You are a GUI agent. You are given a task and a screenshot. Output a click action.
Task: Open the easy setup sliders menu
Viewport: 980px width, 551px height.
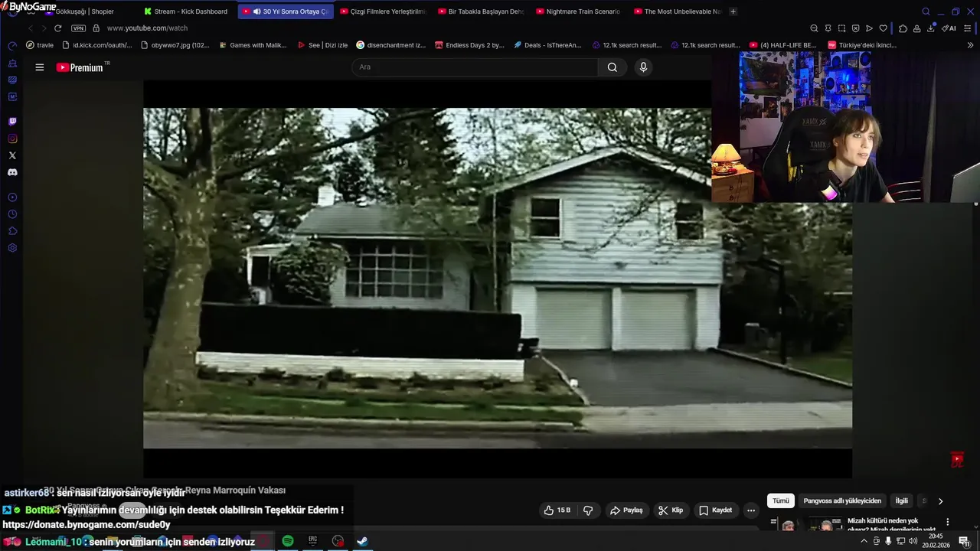tap(968, 28)
